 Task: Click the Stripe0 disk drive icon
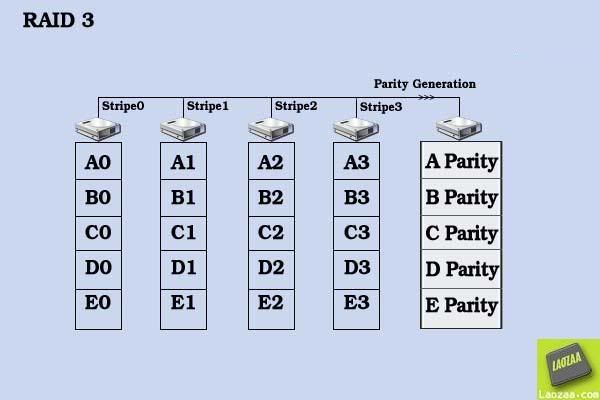98,129
